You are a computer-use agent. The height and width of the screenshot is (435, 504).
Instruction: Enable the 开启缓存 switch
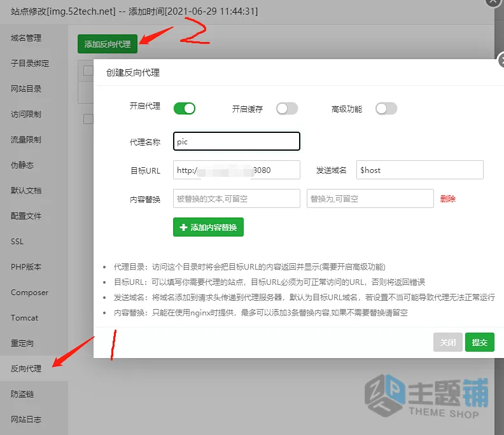[287, 109]
